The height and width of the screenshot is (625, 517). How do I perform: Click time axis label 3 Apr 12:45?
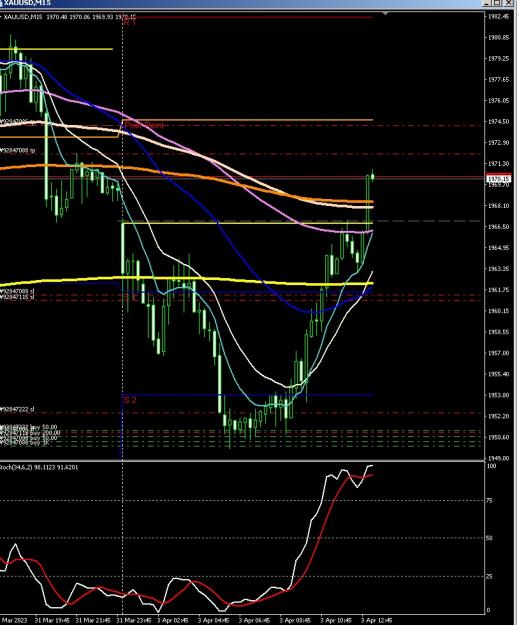click(377, 621)
